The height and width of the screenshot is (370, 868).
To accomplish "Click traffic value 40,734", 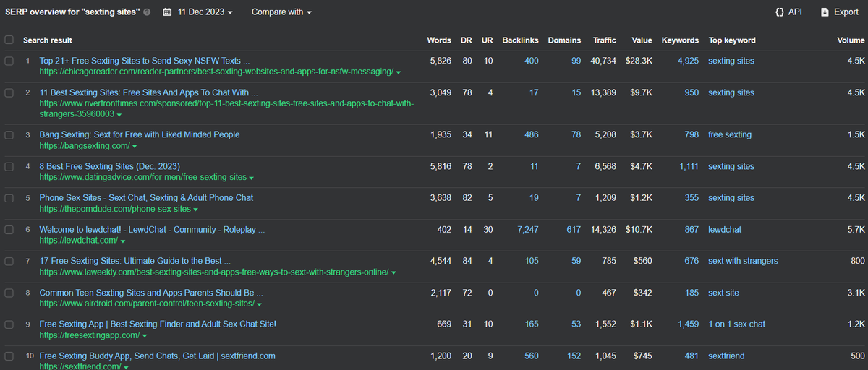I will (x=603, y=61).
